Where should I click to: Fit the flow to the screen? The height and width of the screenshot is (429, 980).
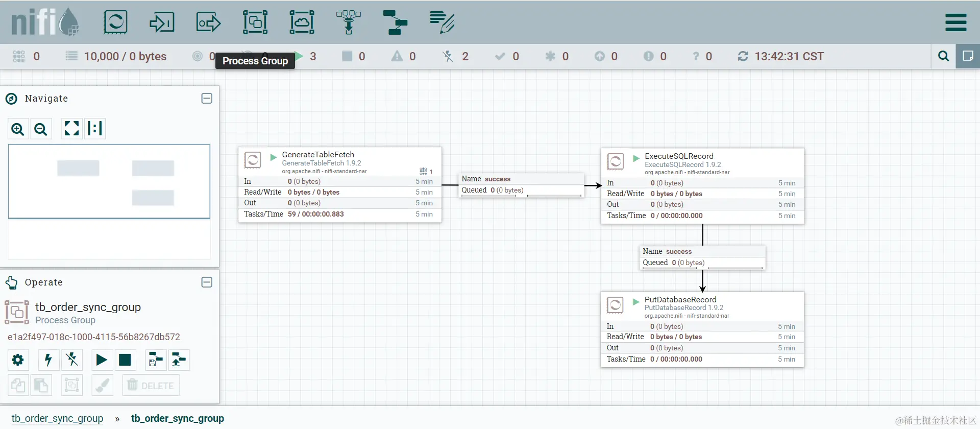(x=71, y=128)
